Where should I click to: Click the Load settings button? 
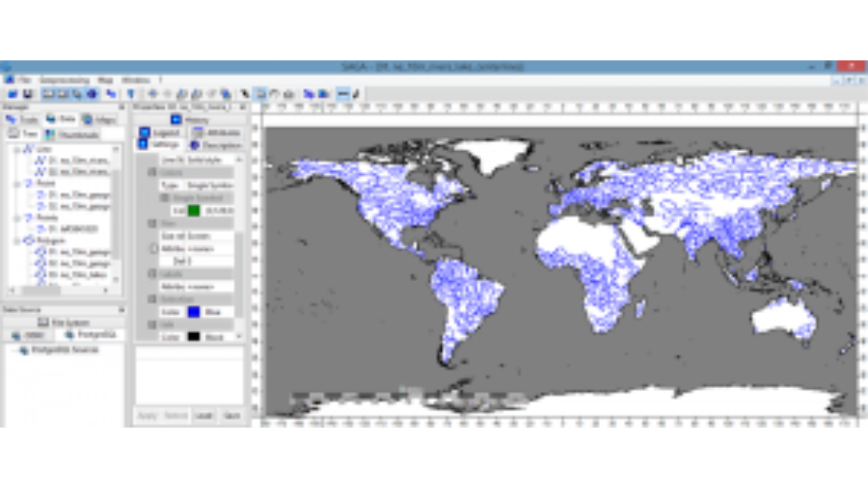click(205, 415)
